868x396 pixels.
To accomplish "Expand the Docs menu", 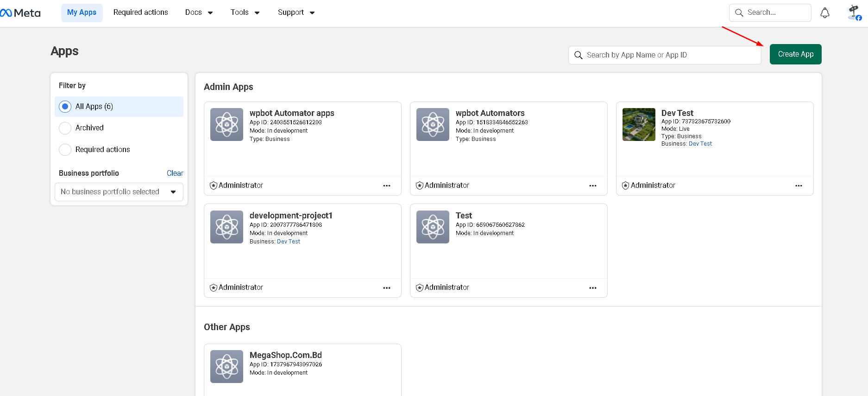I will point(199,13).
